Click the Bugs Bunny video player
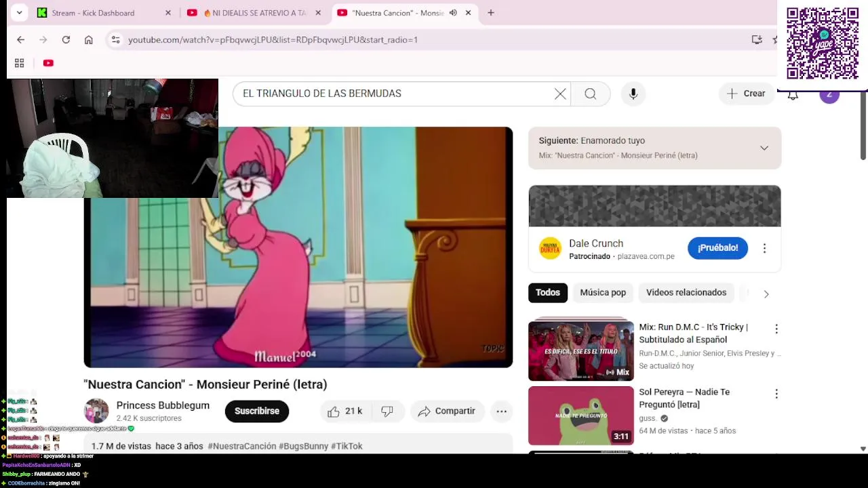Viewport: 868px width, 488px height. coord(298,247)
